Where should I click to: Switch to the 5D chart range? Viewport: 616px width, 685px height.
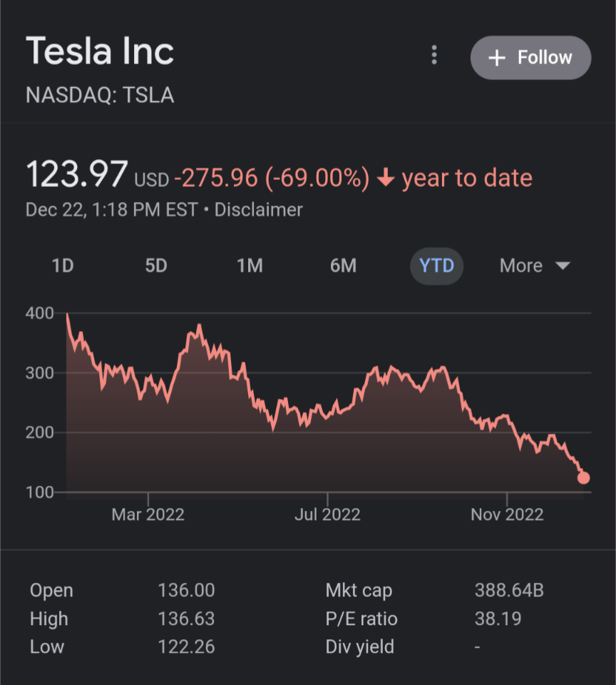(x=156, y=266)
